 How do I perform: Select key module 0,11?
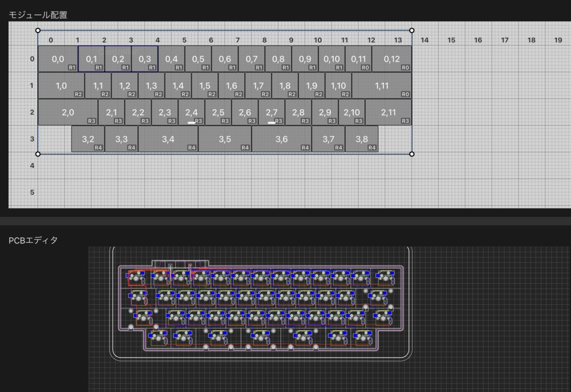coord(359,59)
